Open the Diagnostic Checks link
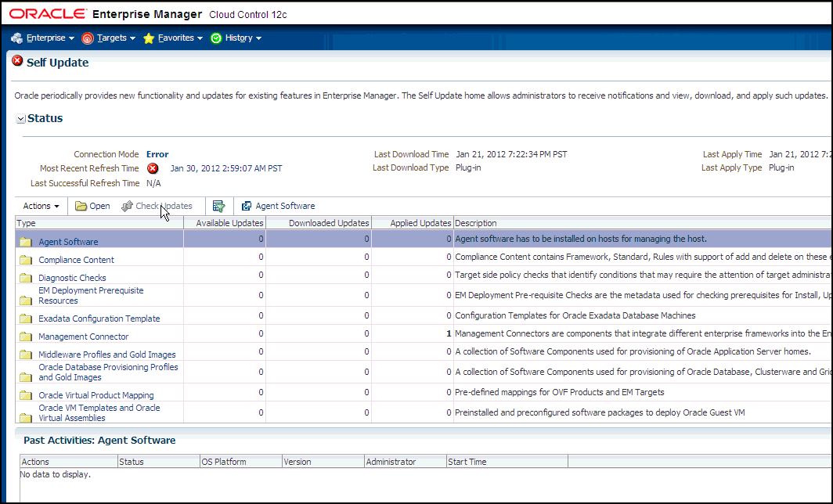833x504 pixels. click(72, 278)
